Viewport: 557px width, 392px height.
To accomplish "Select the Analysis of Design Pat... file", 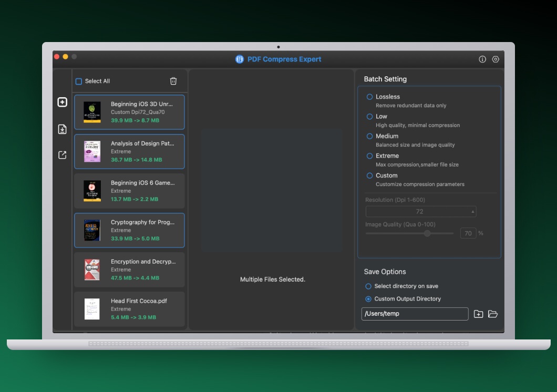I will click(x=129, y=152).
